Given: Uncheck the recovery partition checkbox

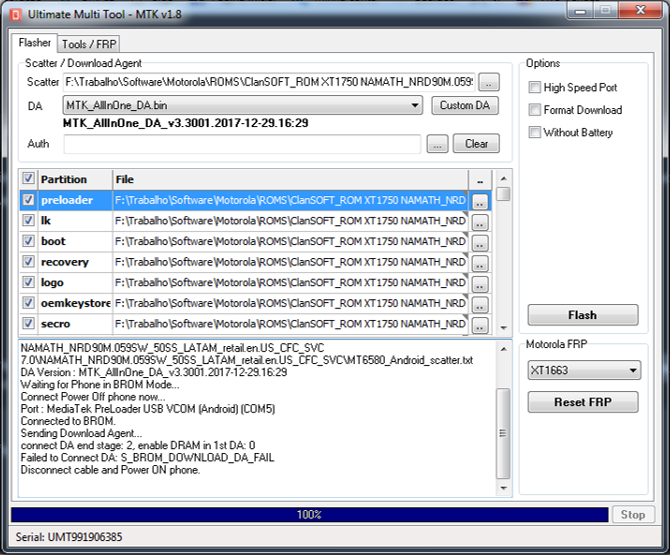Looking at the screenshot, I should pyautogui.click(x=28, y=261).
